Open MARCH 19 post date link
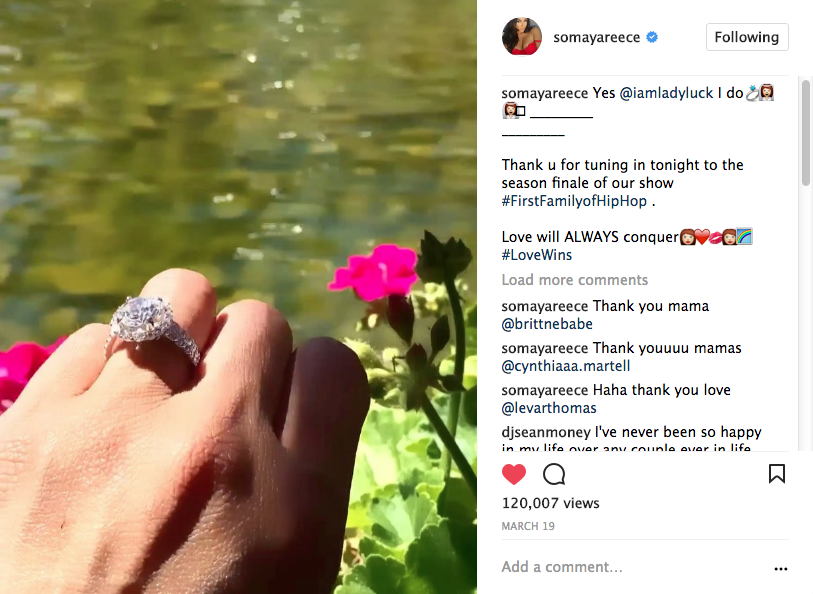Image resolution: width=813 pixels, height=594 pixels. pos(528,526)
